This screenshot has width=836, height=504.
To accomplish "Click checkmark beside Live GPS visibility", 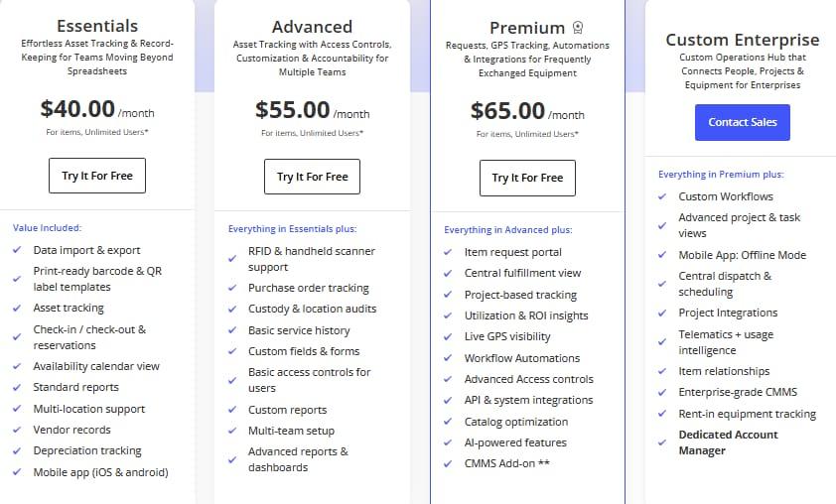I will (x=449, y=337).
